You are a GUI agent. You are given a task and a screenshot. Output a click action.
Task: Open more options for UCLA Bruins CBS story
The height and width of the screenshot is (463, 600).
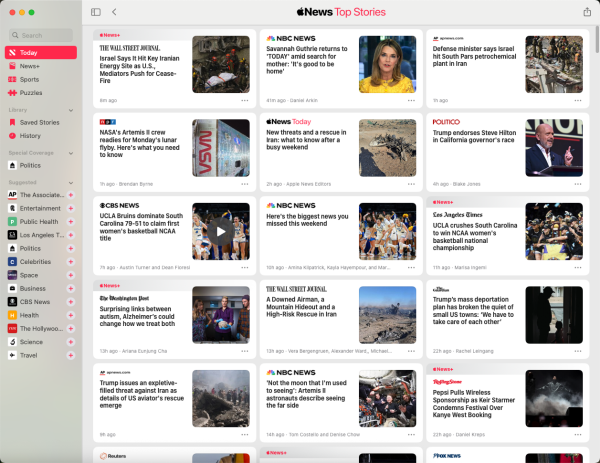[245, 267]
